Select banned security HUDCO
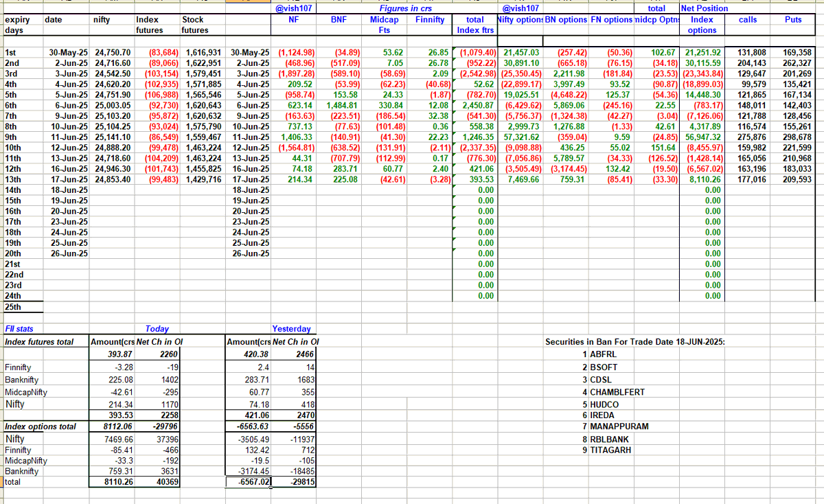Image resolution: width=824 pixels, height=504 pixels. [x=604, y=404]
